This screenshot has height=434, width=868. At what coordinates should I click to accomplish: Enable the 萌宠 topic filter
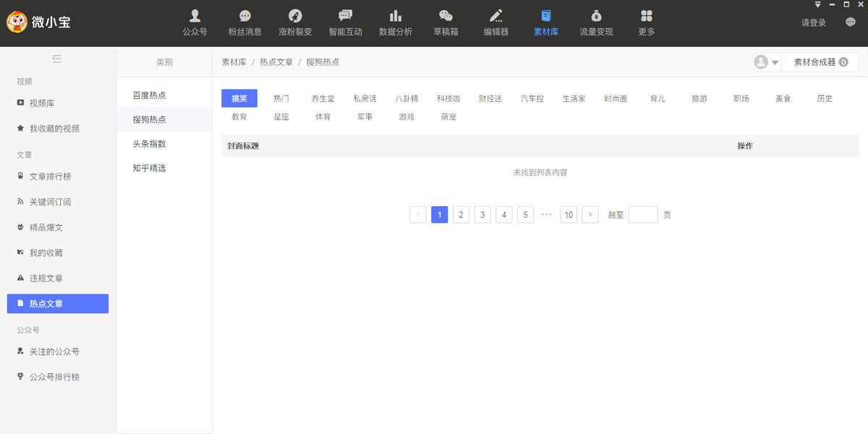pos(448,116)
